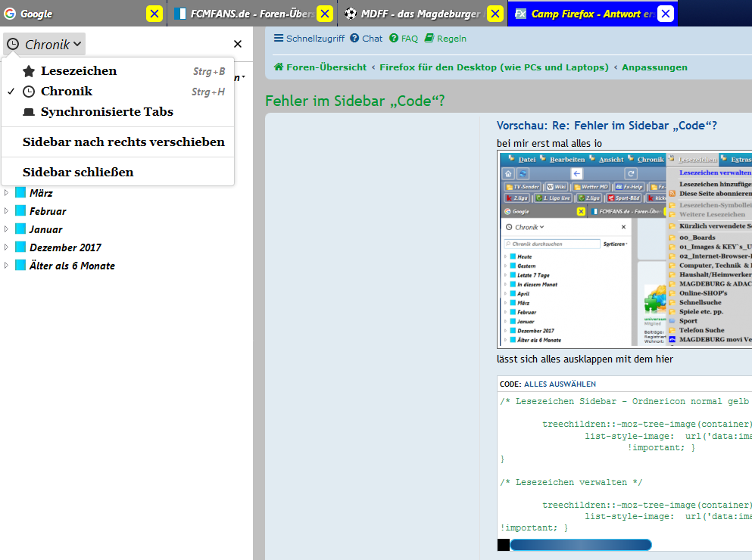Expand the Februar history folder
The height and width of the screenshot is (560, 752).
pyautogui.click(x=6, y=211)
